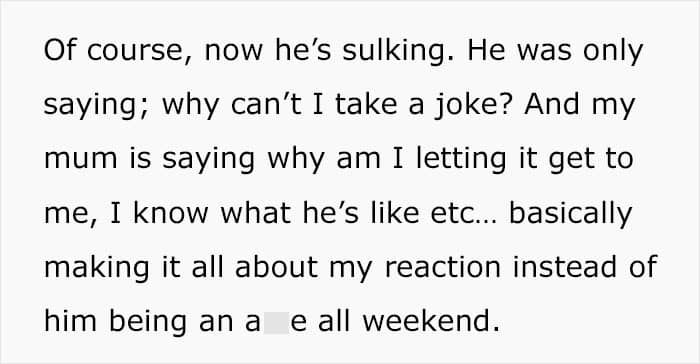Click the word "reaction" in the text
Image resolution: width=700 pixels, height=364 pixels.
[442, 268]
